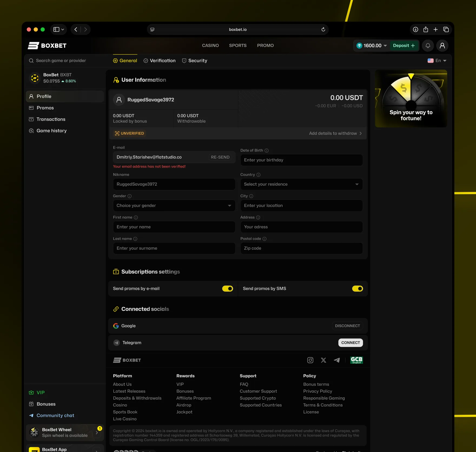Click the BXBT token coin icon
The image size is (476, 452).
[35, 78]
